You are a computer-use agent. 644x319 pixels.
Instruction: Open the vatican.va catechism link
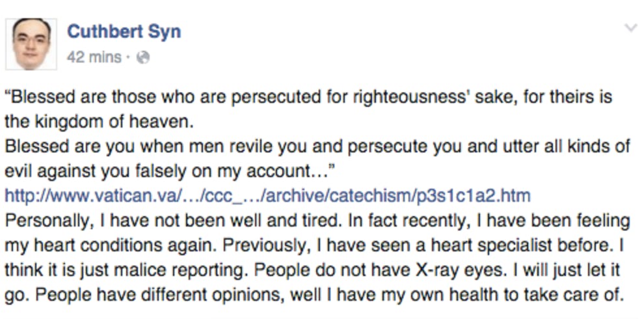pyautogui.click(x=267, y=195)
